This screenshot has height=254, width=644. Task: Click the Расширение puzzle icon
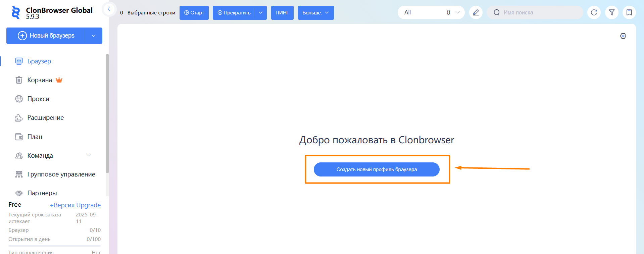(x=19, y=118)
